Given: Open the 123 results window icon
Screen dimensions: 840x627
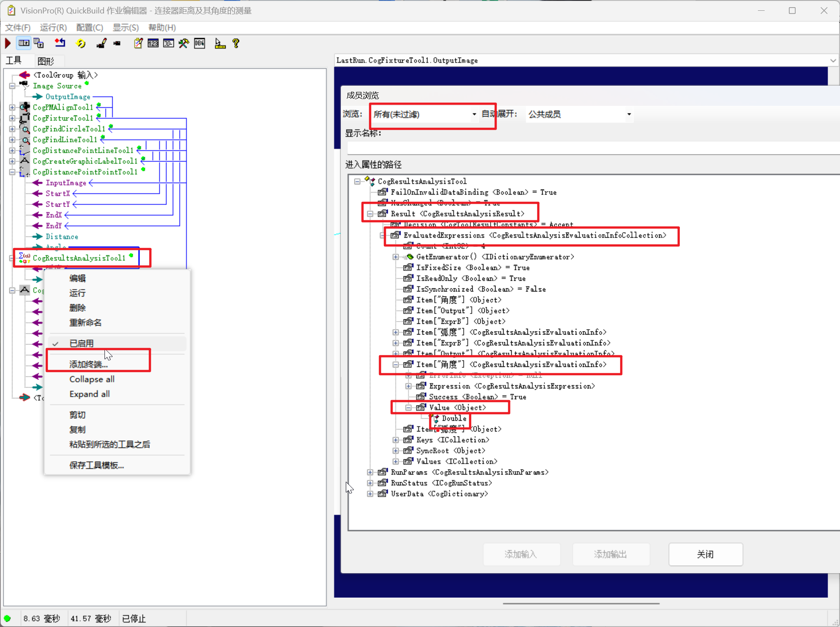Looking at the screenshot, I should coord(153,43).
